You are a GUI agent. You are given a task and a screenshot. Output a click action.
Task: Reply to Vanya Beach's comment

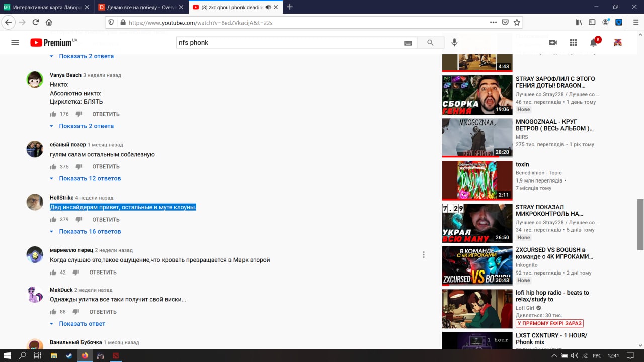106,114
